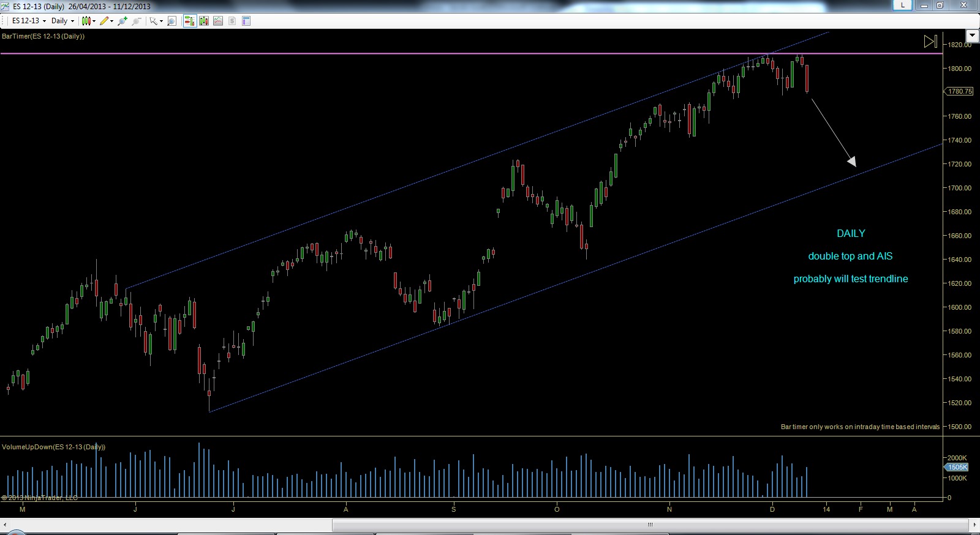The image size is (980, 535).
Task: Minimize the chart window
Action: click(x=924, y=5)
